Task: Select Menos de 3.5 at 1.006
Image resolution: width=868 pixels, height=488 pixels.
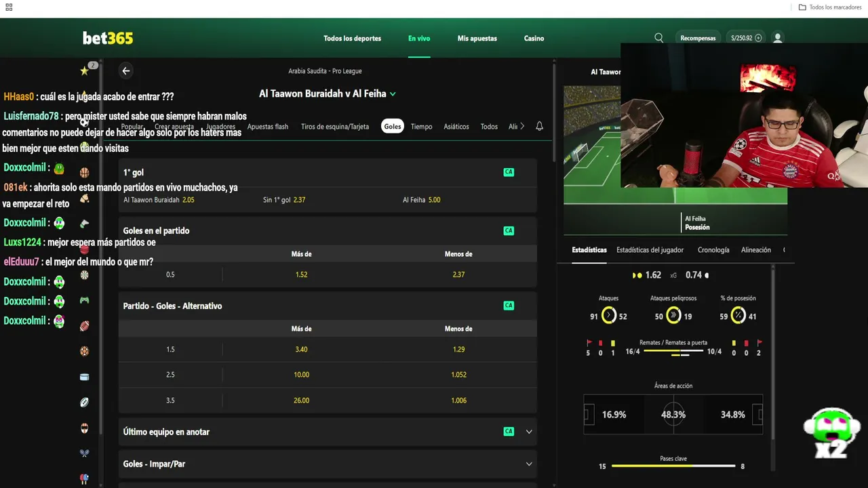Action: [458, 401]
